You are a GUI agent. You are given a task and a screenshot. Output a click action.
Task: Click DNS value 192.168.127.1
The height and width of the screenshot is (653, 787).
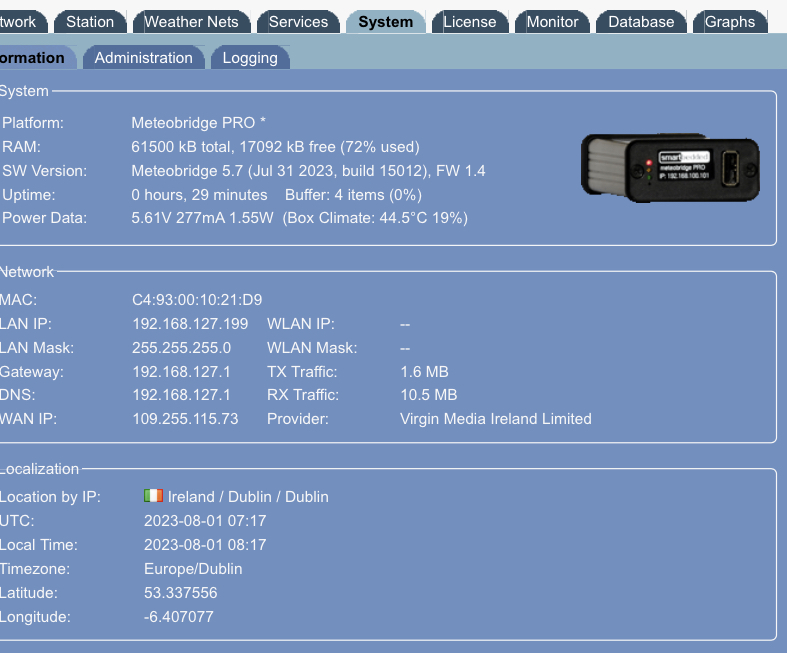click(181, 395)
